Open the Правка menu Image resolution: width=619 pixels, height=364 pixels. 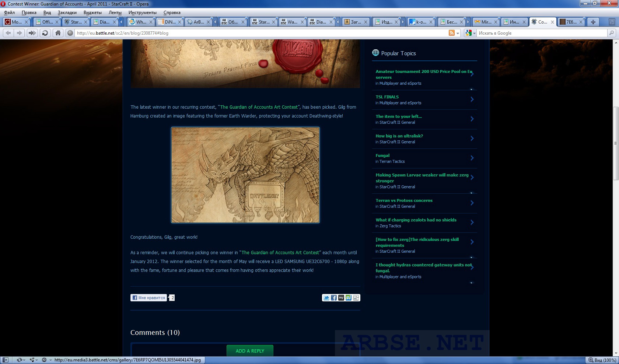coord(29,13)
